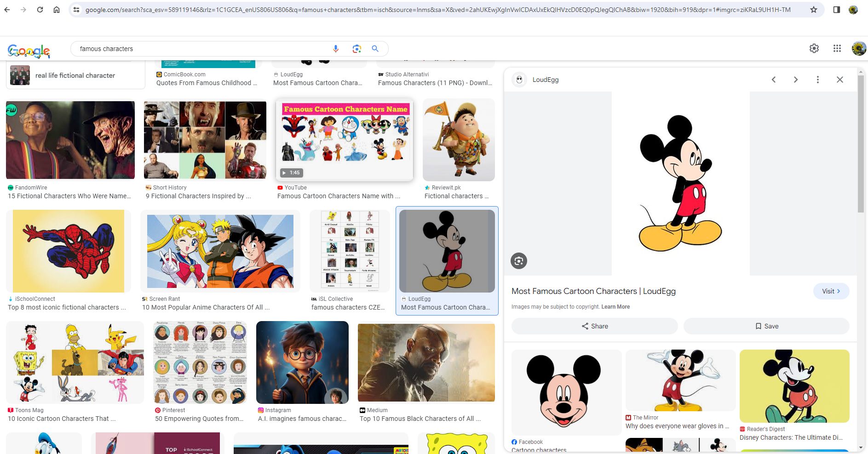Open more options menu in preview panel
868x454 pixels.
(818, 80)
